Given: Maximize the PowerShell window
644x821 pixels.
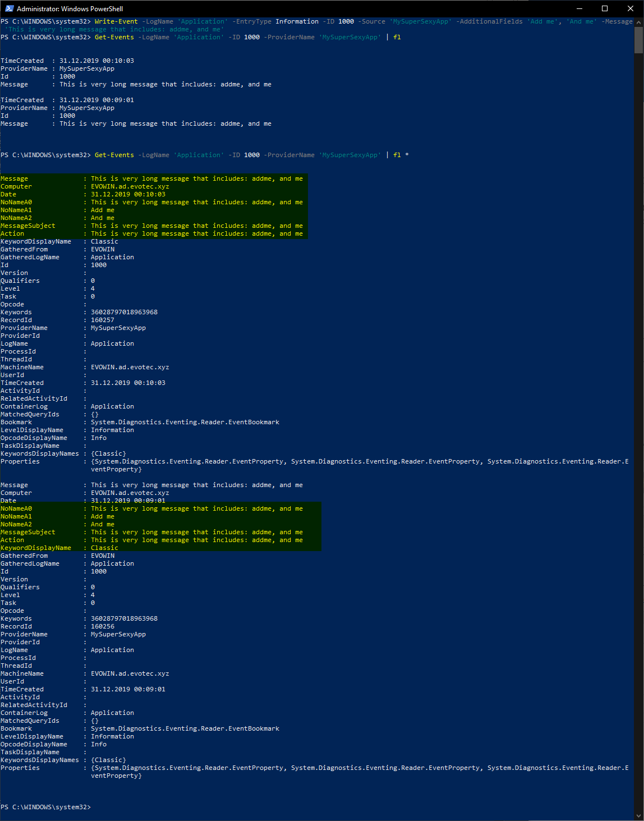Looking at the screenshot, I should [x=605, y=8].
